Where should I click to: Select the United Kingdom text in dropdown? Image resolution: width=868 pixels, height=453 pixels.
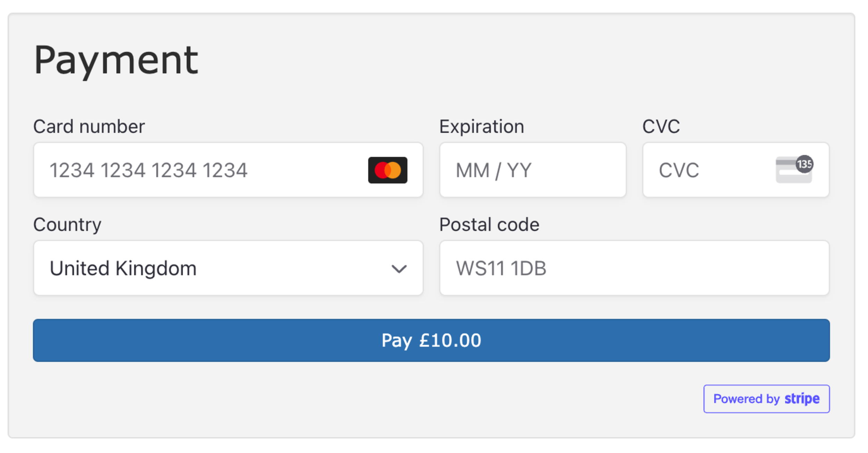click(123, 269)
